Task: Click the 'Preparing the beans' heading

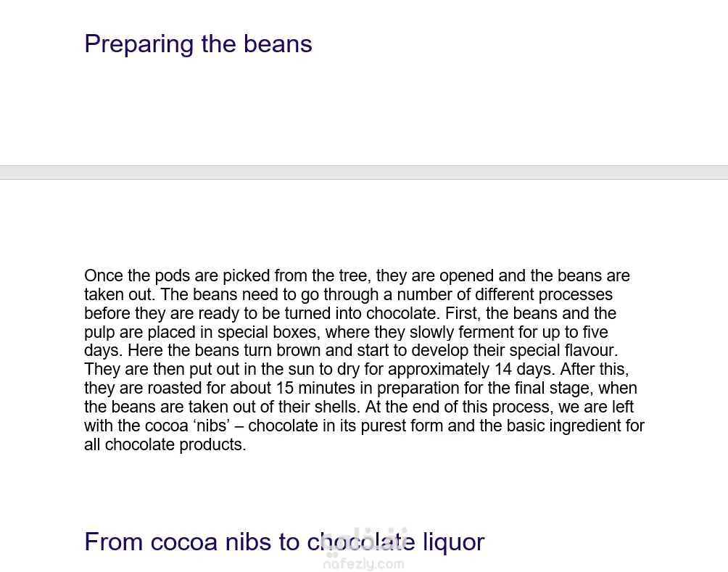Action: [x=198, y=43]
